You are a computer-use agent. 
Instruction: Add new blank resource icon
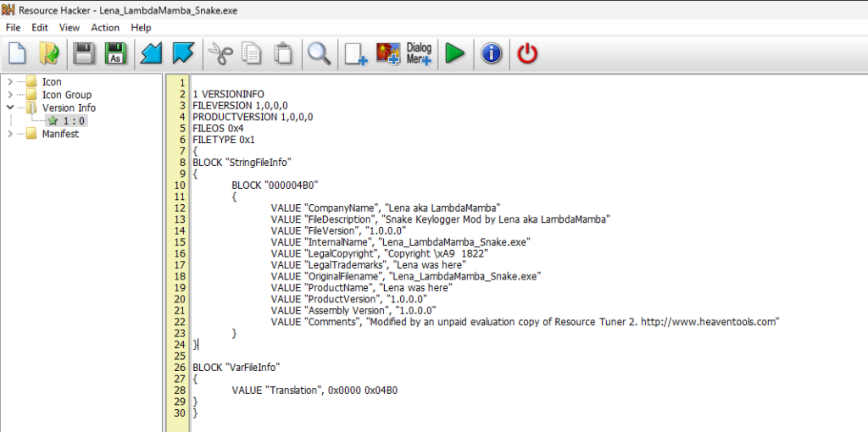[x=355, y=54]
